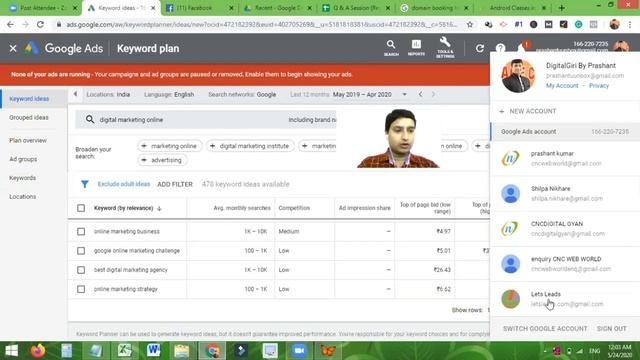Launch Firefox from the taskbar

[x=38, y=351]
